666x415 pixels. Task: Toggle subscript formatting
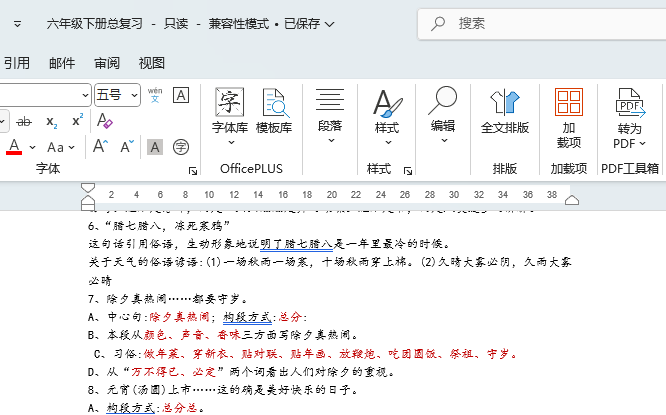(x=52, y=122)
